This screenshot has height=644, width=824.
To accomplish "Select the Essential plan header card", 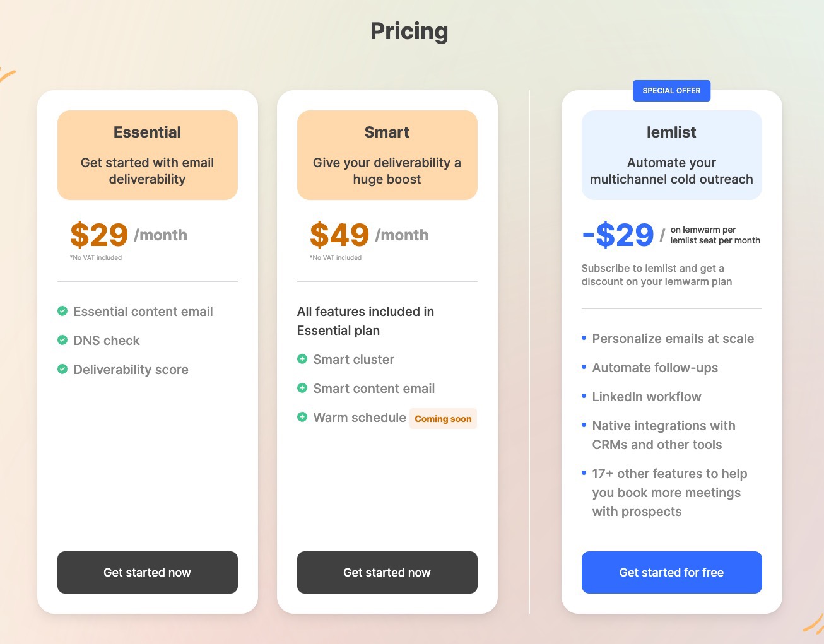I will coord(148,155).
